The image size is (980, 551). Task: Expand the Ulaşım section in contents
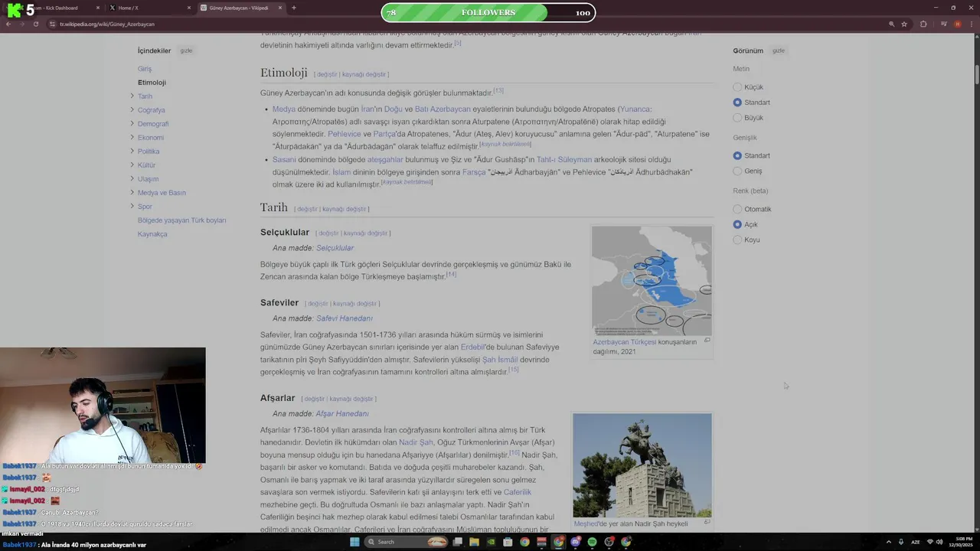coord(132,179)
